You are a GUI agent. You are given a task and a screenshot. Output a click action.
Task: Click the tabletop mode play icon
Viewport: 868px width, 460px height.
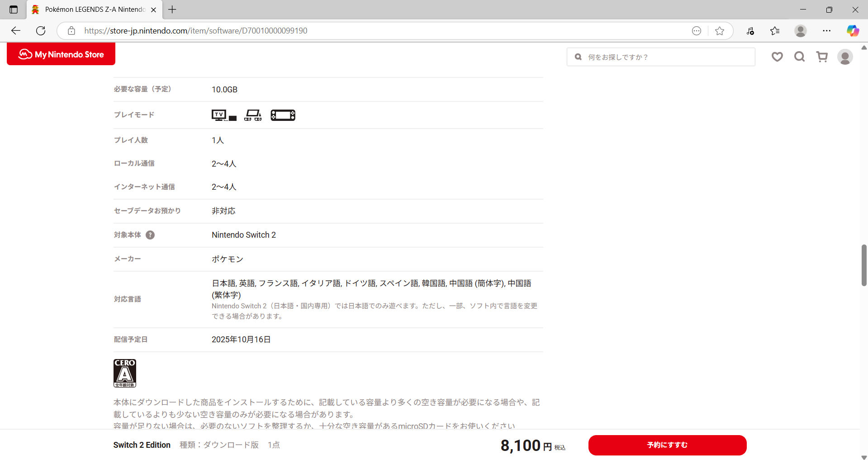point(253,115)
